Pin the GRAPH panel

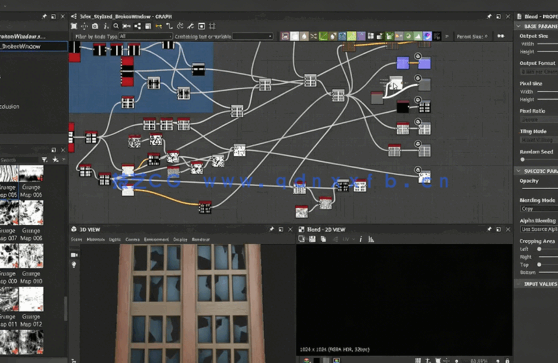[489, 16]
